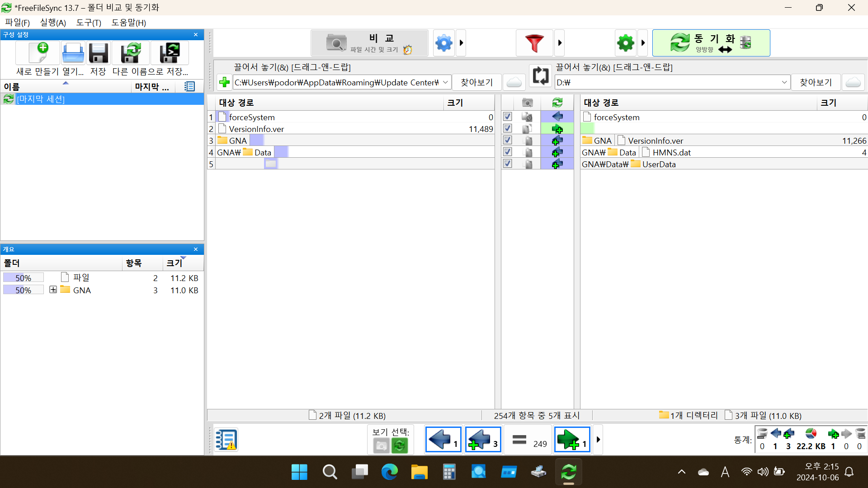Click the 50% bar for GNA
Screen dimensions: 868x488
click(x=24, y=290)
